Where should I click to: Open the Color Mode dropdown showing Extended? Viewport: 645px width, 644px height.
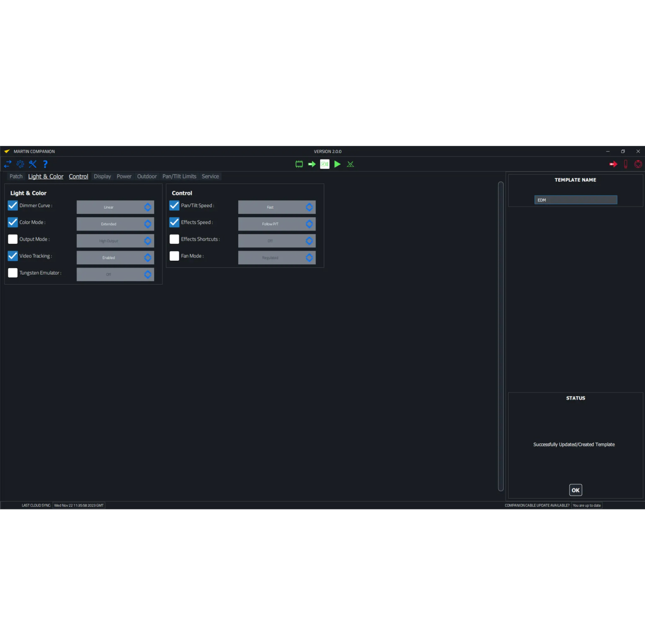coord(115,224)
